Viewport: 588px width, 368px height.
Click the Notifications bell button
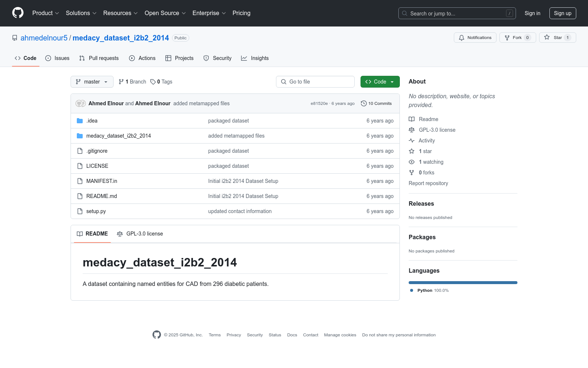(x=475, y=38)
